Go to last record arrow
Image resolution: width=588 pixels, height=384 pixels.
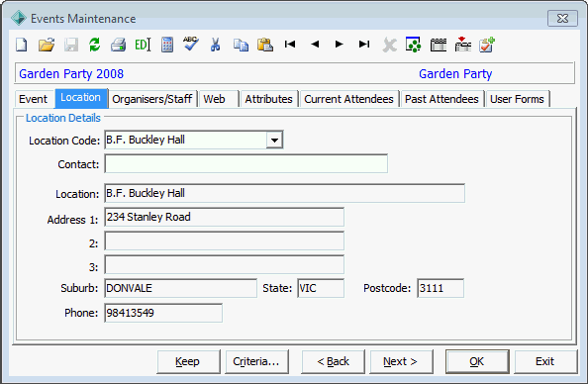[x=364, y=45]
